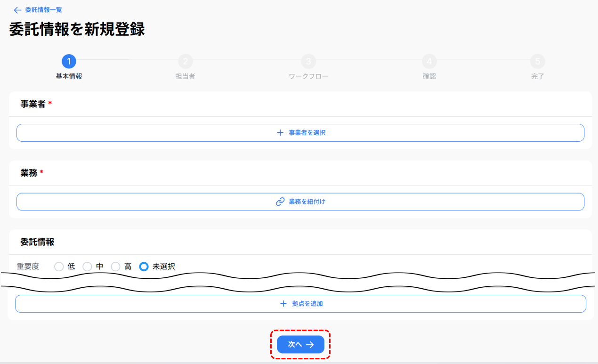Set 重要度 to 低
Screen dimensions: 598x364
point(59,267)
